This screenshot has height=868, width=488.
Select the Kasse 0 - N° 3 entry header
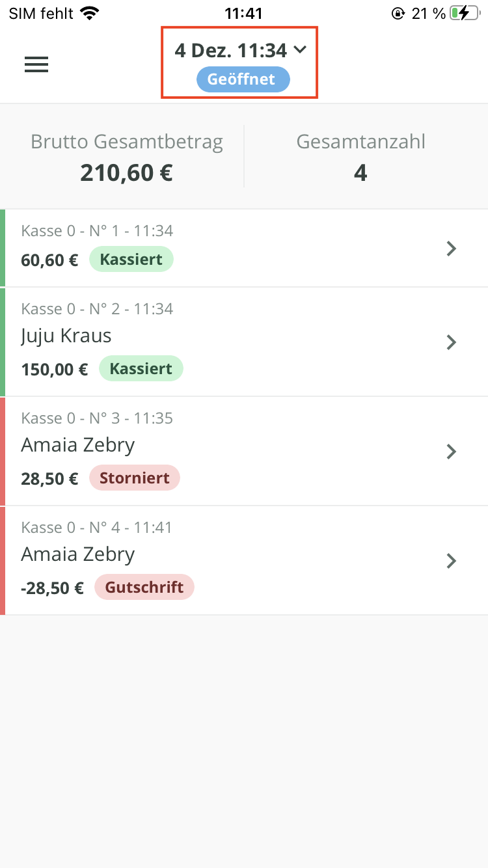[97, 418]
